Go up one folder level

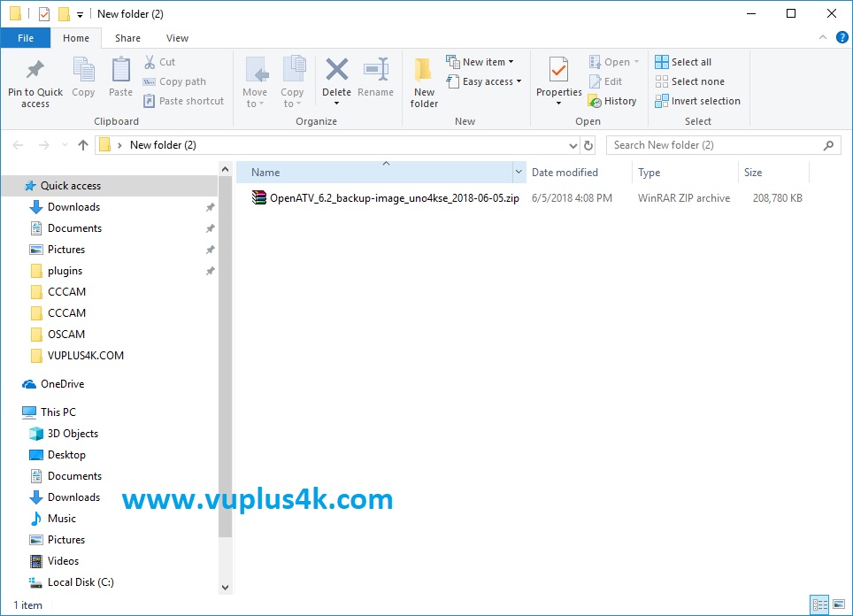(82, 145)
